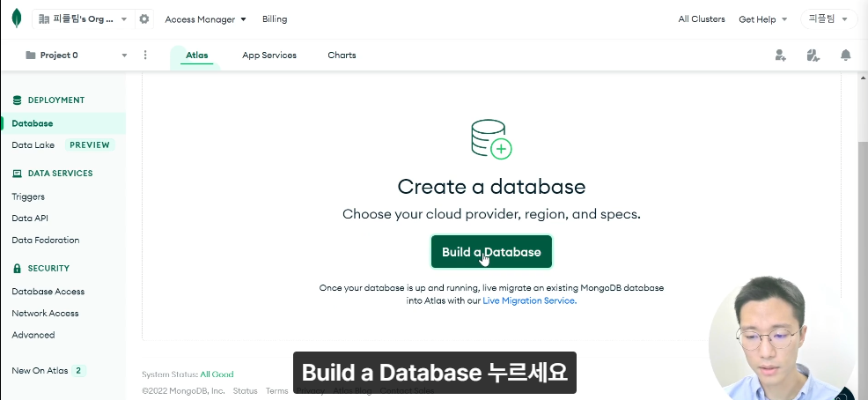Open Project 0 options kebab menu

tap(145, 55)
